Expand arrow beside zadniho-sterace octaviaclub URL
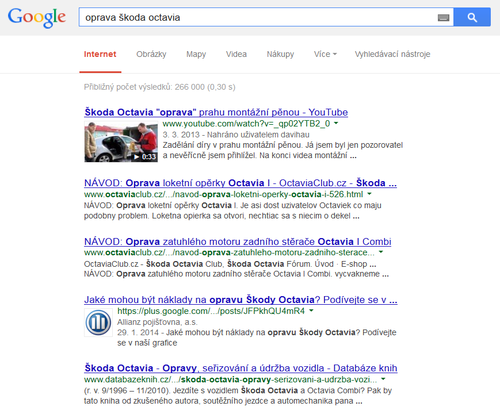500x418 pixels. click(x=381, y=252)
